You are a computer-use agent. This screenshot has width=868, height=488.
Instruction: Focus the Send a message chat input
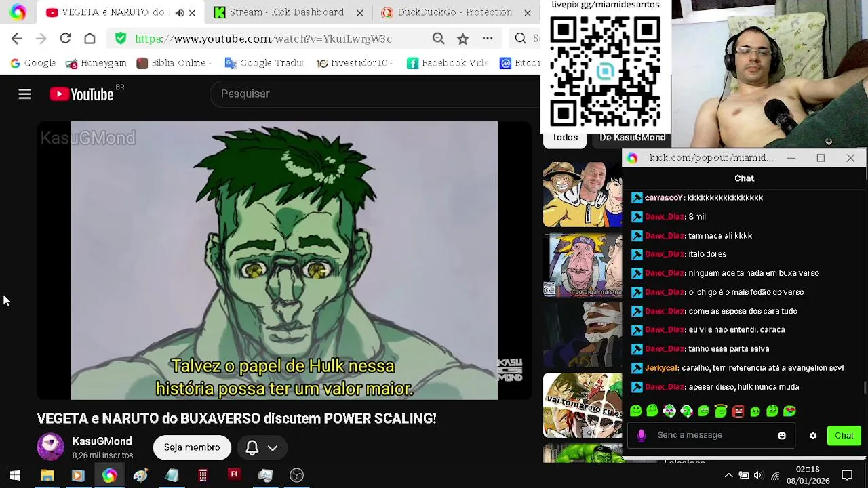tap(712, 435)
